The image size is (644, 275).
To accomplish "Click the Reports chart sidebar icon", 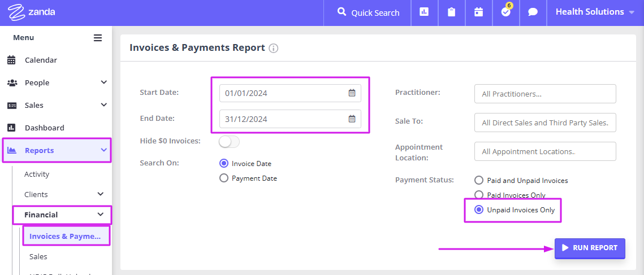I will (12, 150).
